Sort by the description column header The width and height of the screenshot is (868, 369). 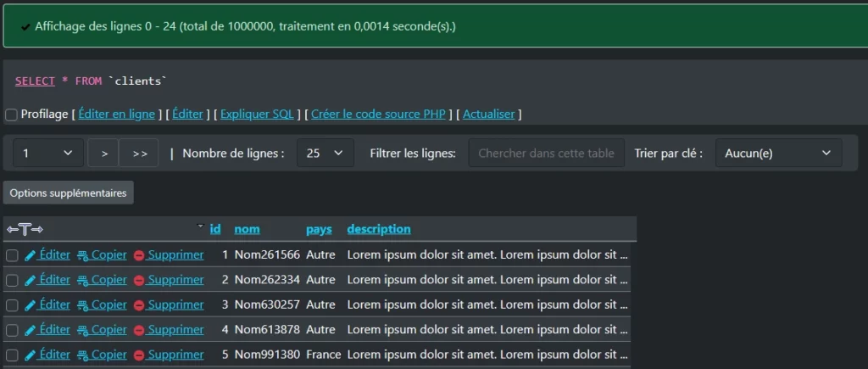point(379,229)
